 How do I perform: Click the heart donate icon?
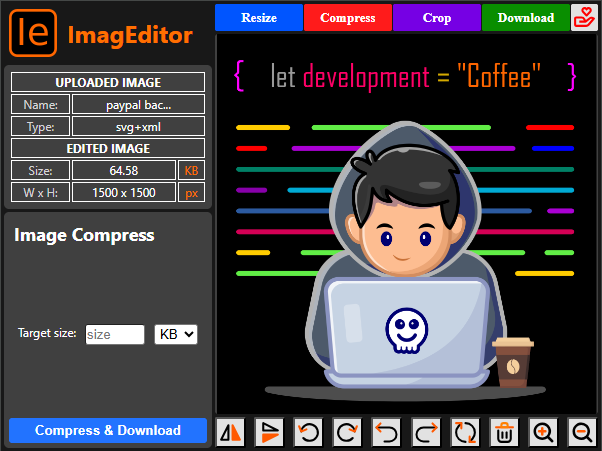584,18
